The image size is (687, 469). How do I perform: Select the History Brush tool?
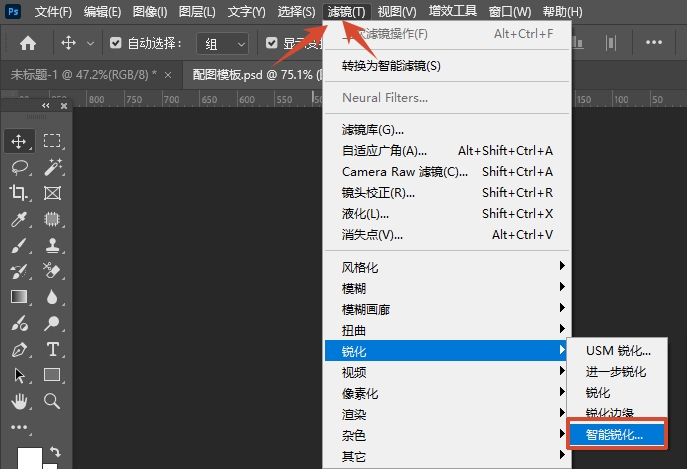click(x=19, y=271)
